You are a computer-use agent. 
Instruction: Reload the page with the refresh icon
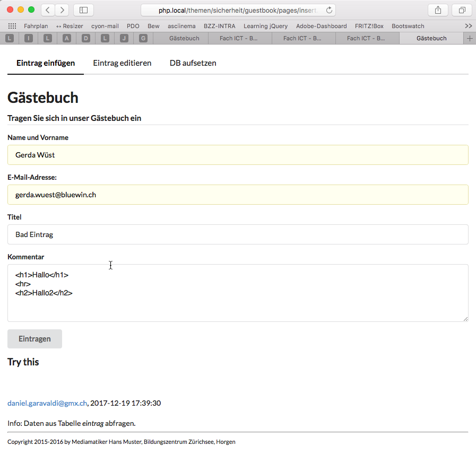[x=329, y=10]
